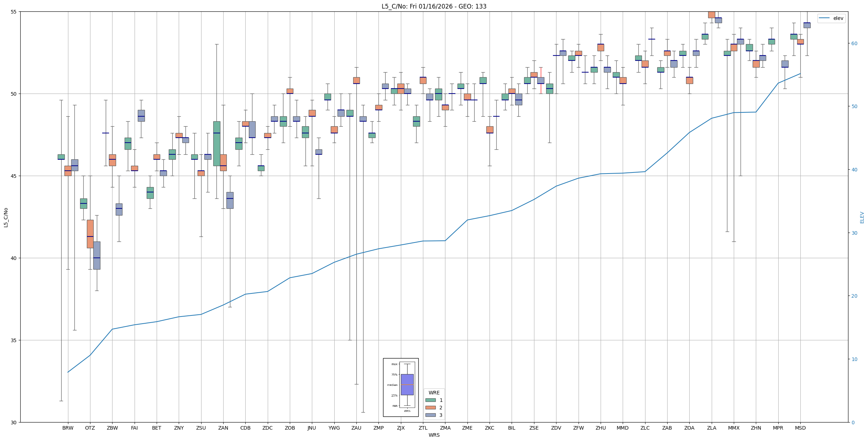Click the ZJX station tick label

coord(401,428)
